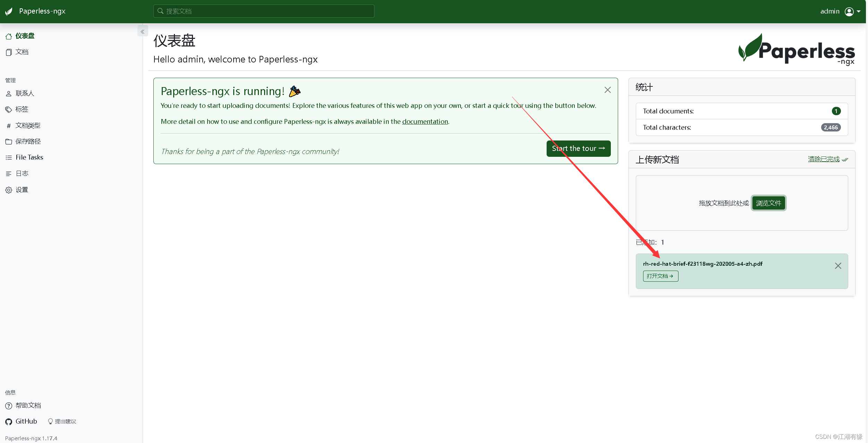
Task: Dismiss the uploaded rh-red-hat-brief pdf notification
Action: [x=838, y=266]
